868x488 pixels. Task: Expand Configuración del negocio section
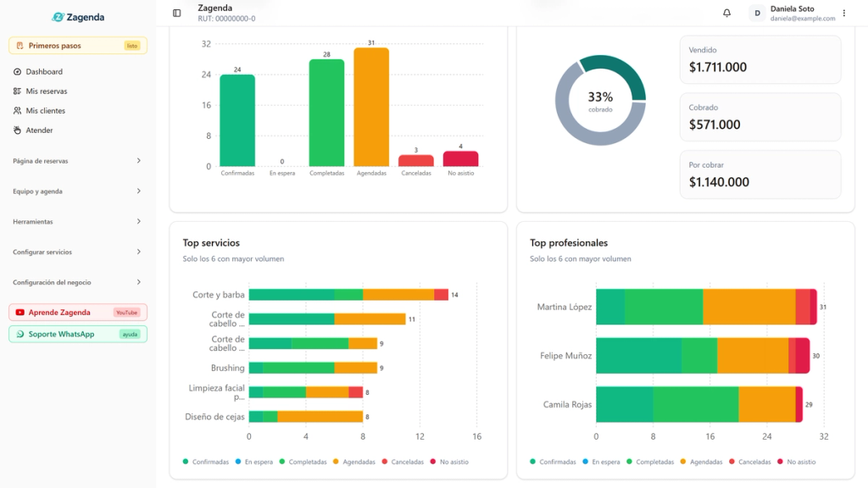77,282
